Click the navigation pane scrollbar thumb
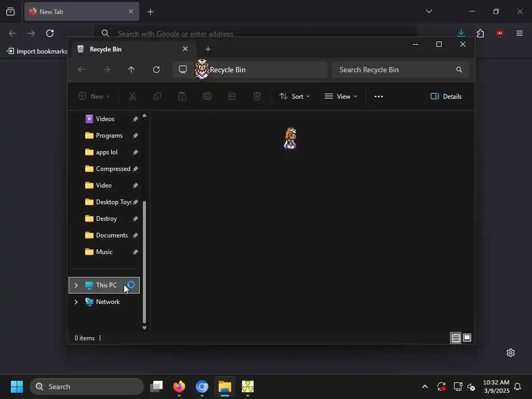The width and height of the screenshot is (532, 399). [144, 262]
